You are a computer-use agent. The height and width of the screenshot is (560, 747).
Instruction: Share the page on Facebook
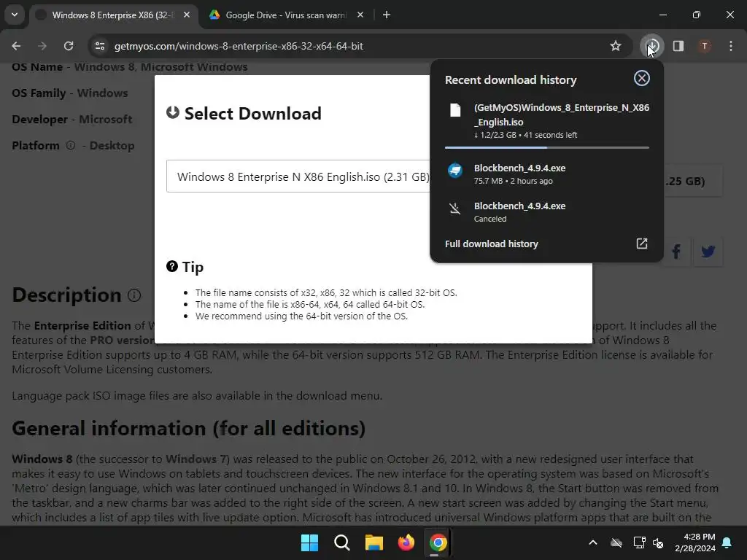click(x=676, y=251)
